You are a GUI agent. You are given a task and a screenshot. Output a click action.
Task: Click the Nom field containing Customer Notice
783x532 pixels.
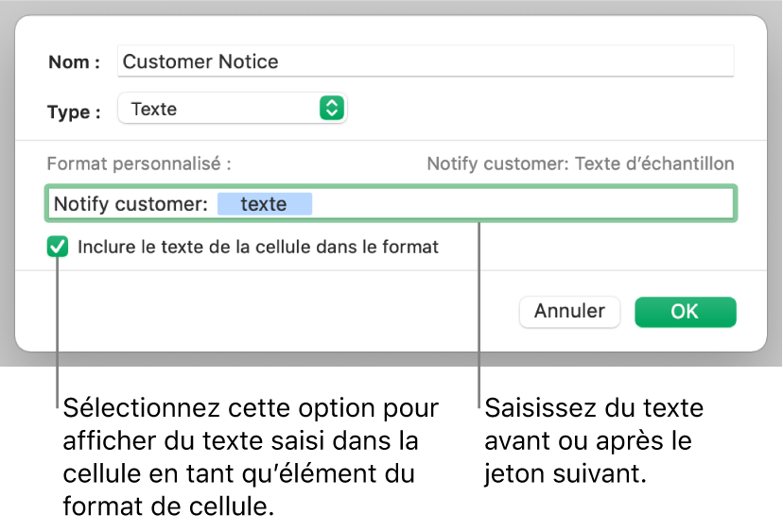426,62
